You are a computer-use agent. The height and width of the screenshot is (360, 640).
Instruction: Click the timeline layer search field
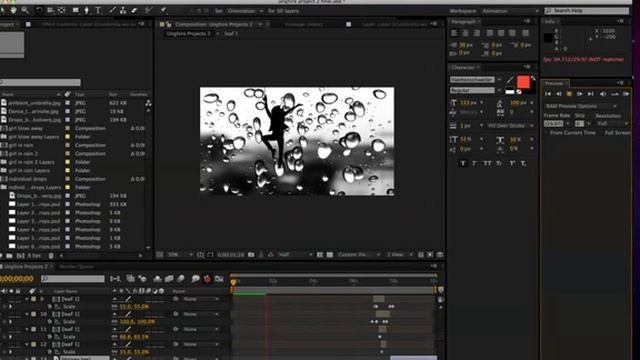pos(73,279)
